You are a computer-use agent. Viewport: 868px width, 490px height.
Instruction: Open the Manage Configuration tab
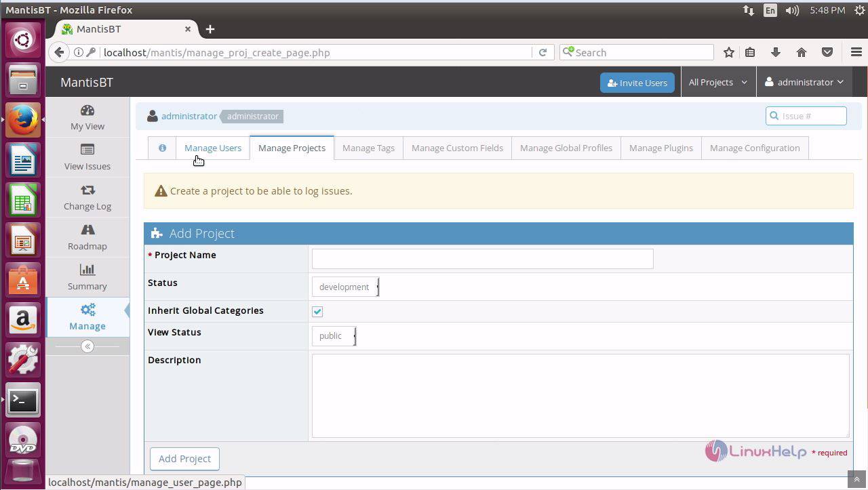tap(755, 148)
